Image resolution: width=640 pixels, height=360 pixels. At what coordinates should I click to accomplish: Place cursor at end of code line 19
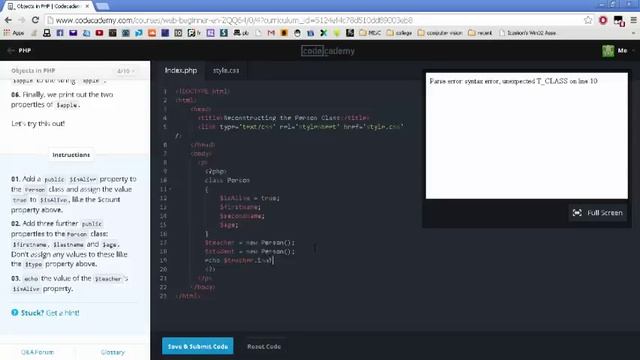click(273, 260)
